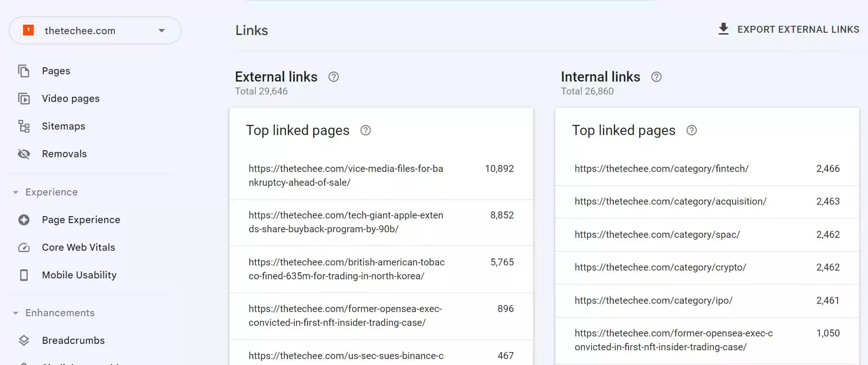Open former-opensea-exec row in Internal links
Viewport: 868px width, 365px height.
click(707, 341)
